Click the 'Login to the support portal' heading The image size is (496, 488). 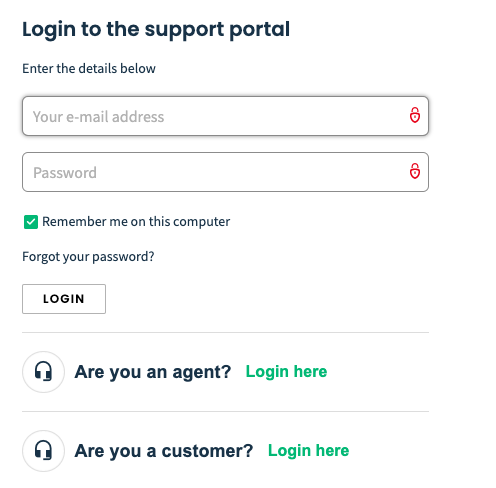[x=156, y=29]
